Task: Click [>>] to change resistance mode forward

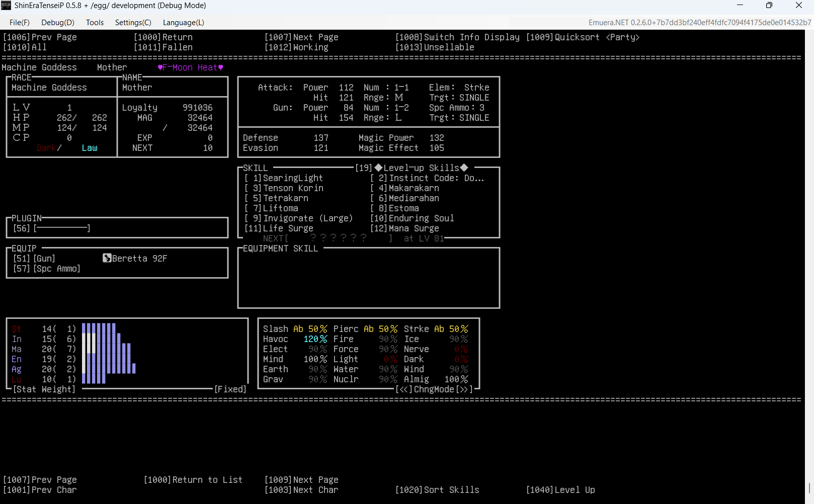Action: [x=464, y=389]
